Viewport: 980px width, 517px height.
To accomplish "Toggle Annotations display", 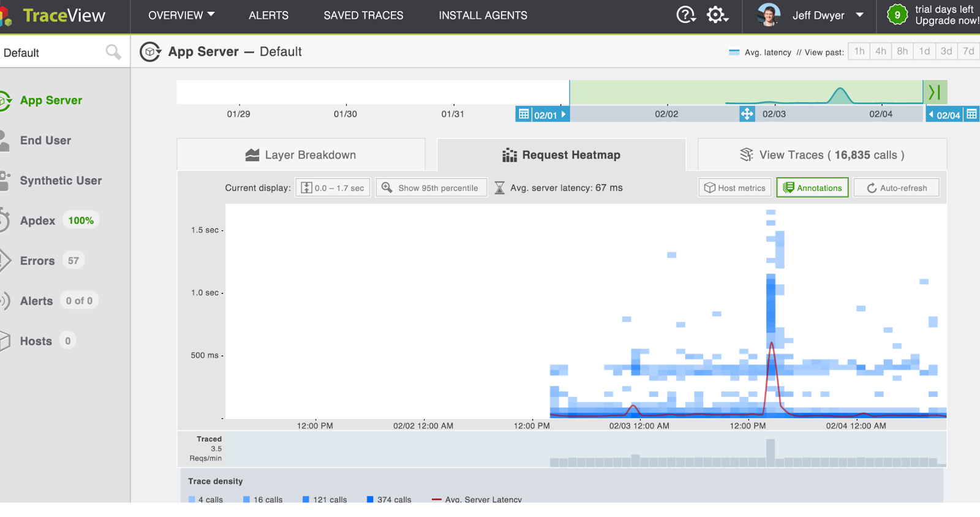I will click(x=812, y=187).
